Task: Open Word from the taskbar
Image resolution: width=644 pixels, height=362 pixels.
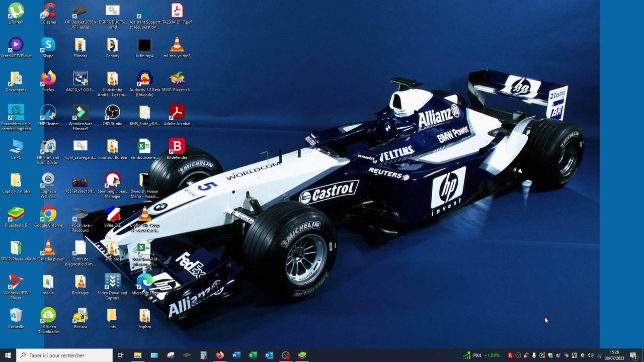Action: tap(236, 355)
